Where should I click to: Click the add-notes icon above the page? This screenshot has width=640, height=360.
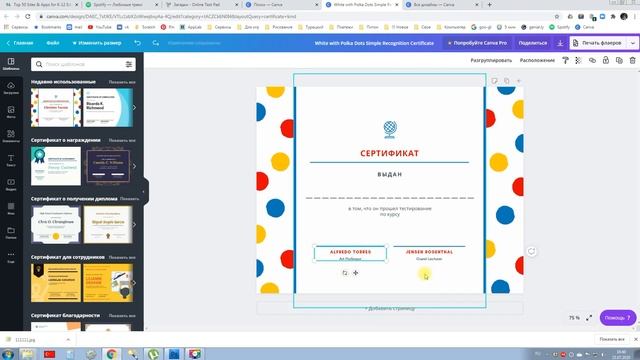494,81
